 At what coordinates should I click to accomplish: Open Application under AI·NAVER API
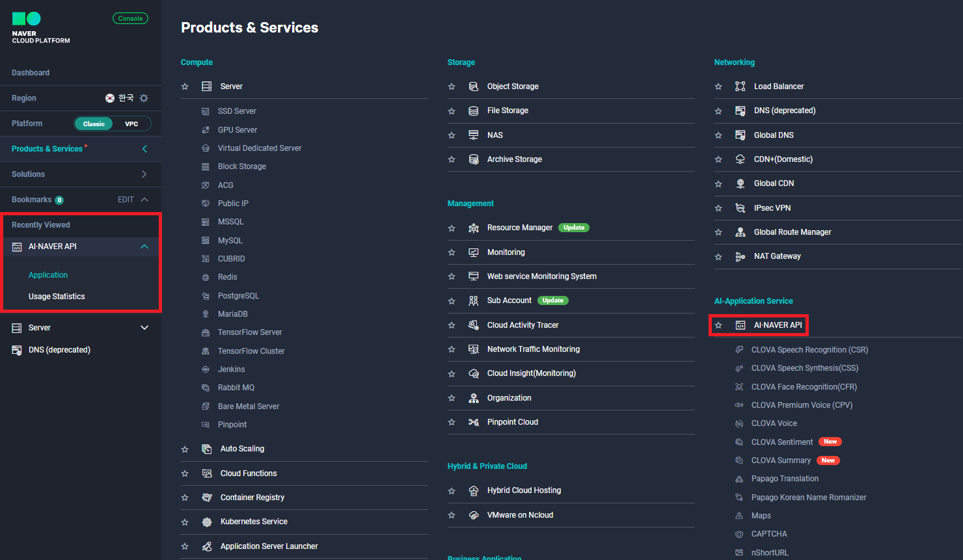coord(48,275)
